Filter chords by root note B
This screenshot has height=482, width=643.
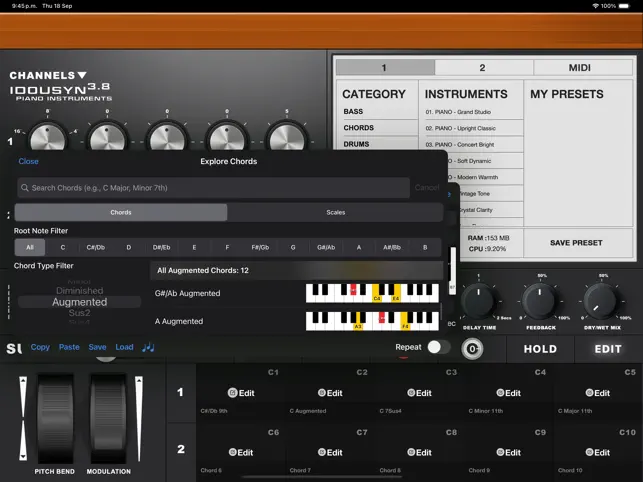point(425,247)
